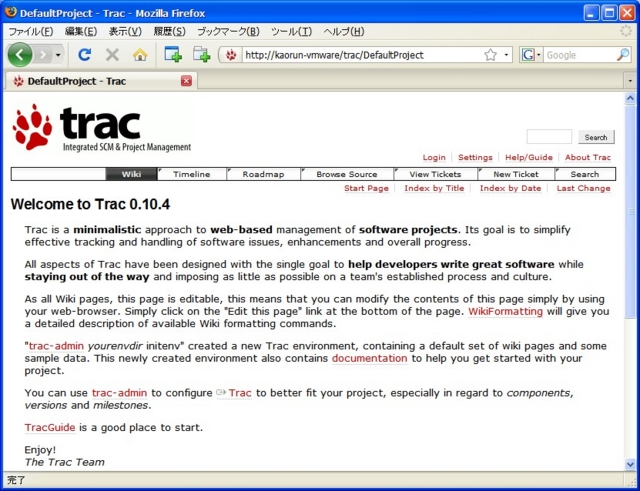Switch to the View Tickets tab

coord(435,174)
